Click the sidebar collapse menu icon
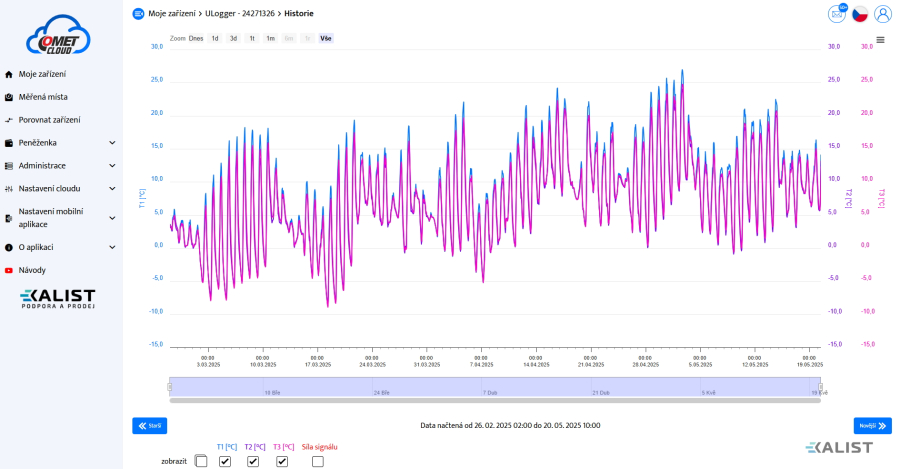 point(138,14)
